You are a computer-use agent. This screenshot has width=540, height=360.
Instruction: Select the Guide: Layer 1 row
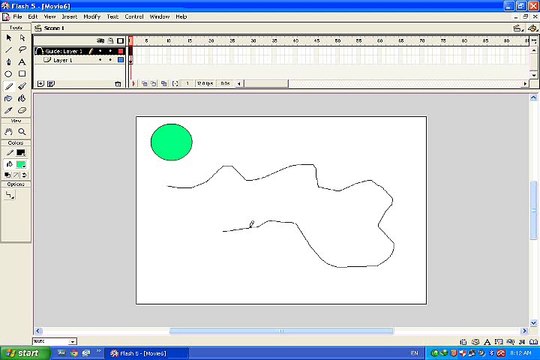coord(79,51)
